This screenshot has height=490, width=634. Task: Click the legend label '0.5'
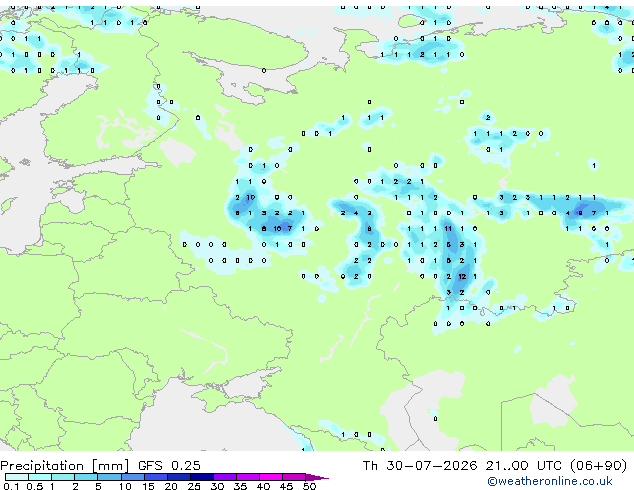pos(35,486)
